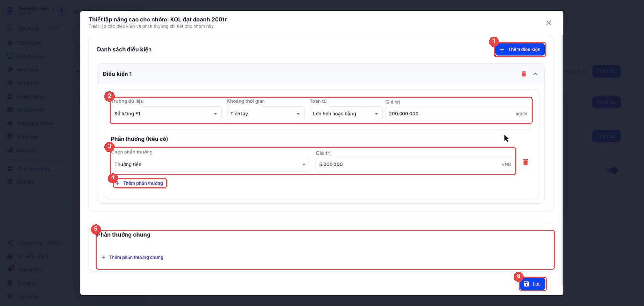This screenshot has height=306, width=644.
Task: Click the Báo cáo chart icon
Action: (10, 150)
